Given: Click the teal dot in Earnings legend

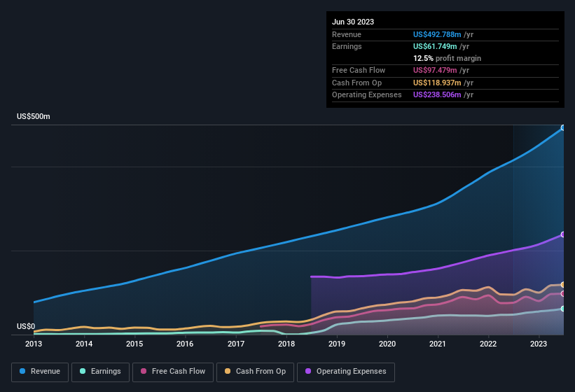Looking at the screenshot, I should [83, 371].
